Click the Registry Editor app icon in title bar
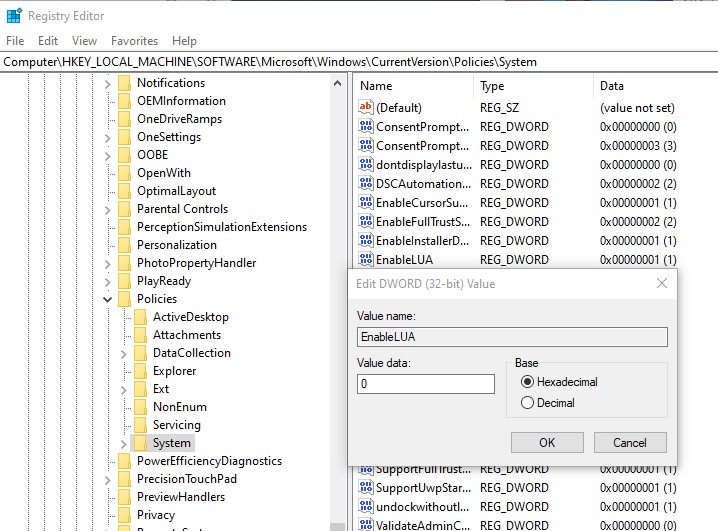The image size is (718, 531). [14, 15]
